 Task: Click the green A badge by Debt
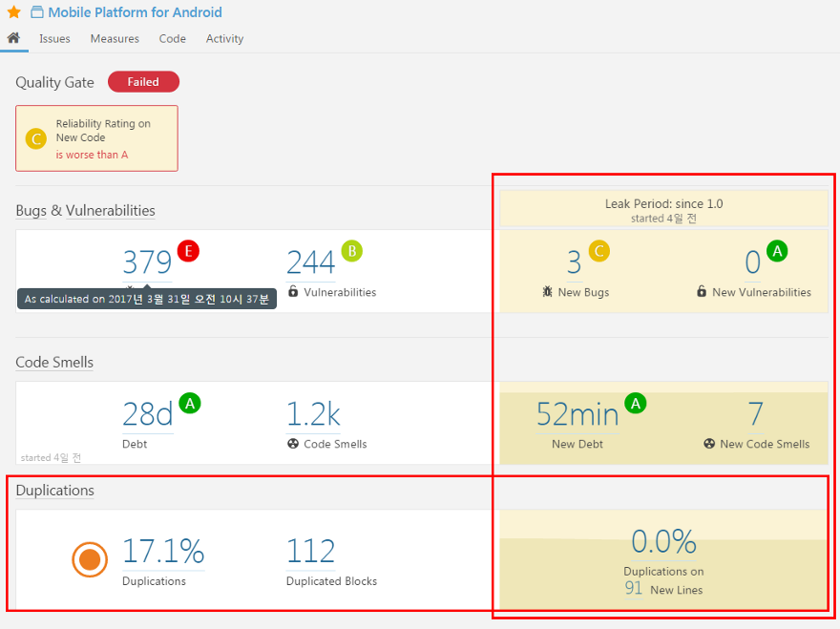tap(190, 403)
